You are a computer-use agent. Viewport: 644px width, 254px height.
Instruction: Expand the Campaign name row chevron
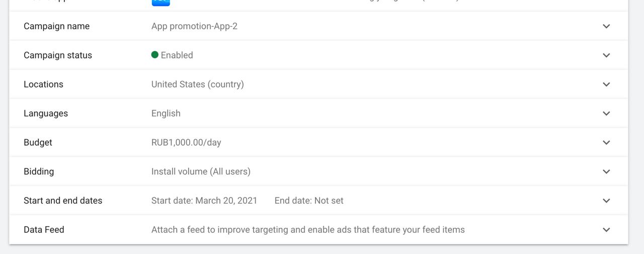pos(606,26)
